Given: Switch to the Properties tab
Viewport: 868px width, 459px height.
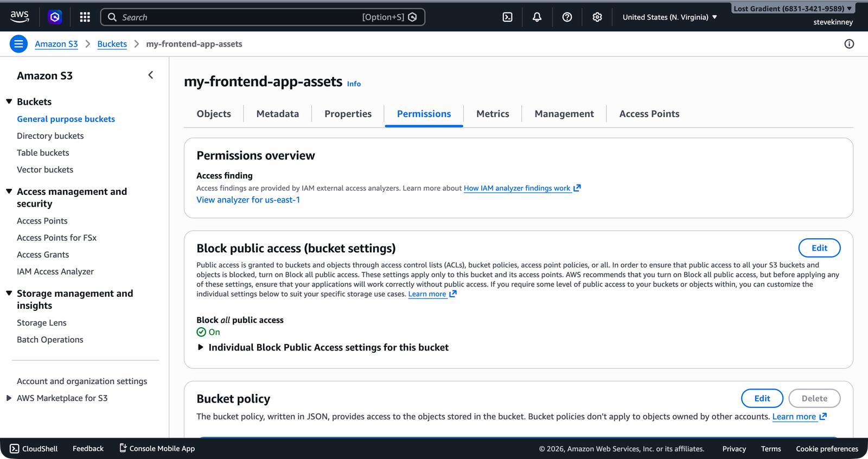Looking at the screenshot, I should click(x=348, y=113).
